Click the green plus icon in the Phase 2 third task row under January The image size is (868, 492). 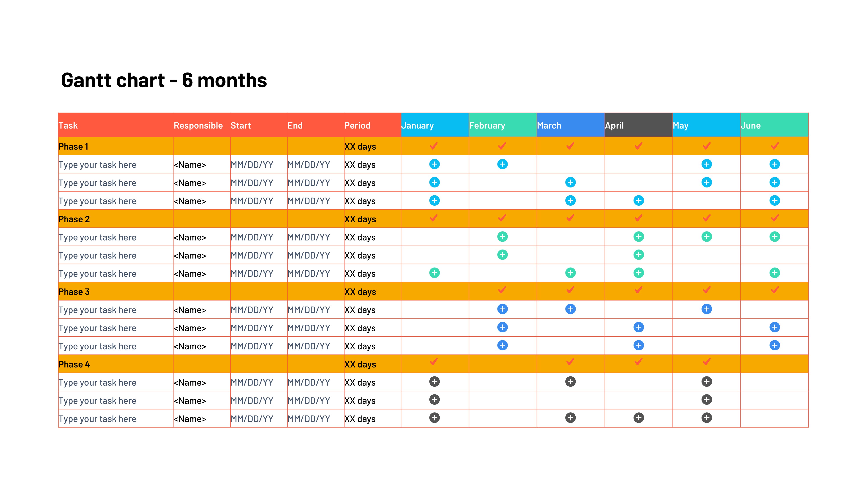(434, 273)
